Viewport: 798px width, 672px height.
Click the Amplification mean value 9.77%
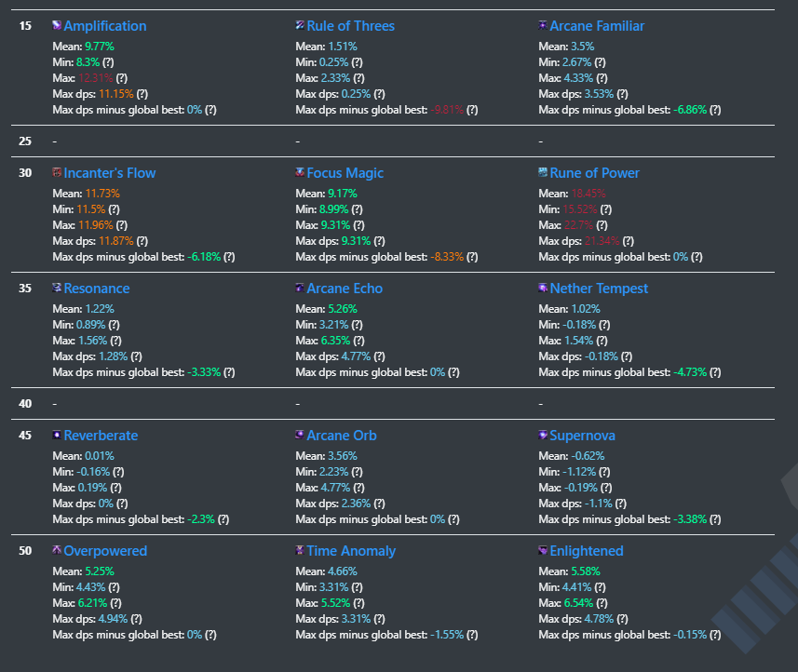[x=100, y=47]
